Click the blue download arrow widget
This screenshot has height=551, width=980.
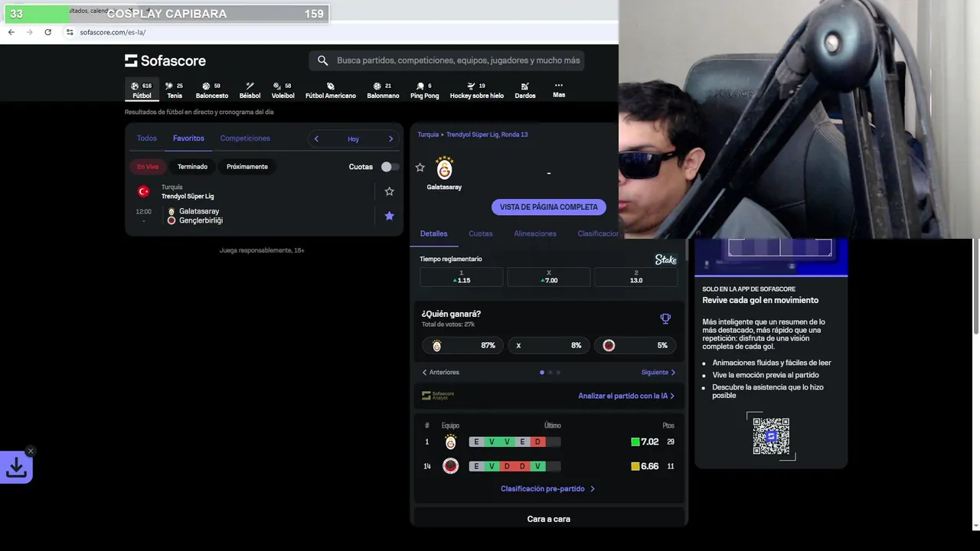tap(16, 468)
